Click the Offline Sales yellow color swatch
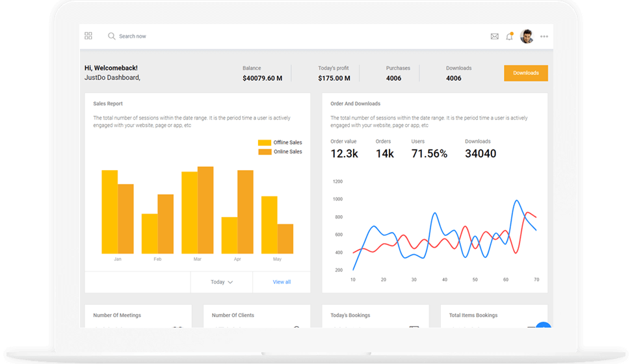Image resolution: width=632 pixels, height=364 pixels. [x=265, y=142]
